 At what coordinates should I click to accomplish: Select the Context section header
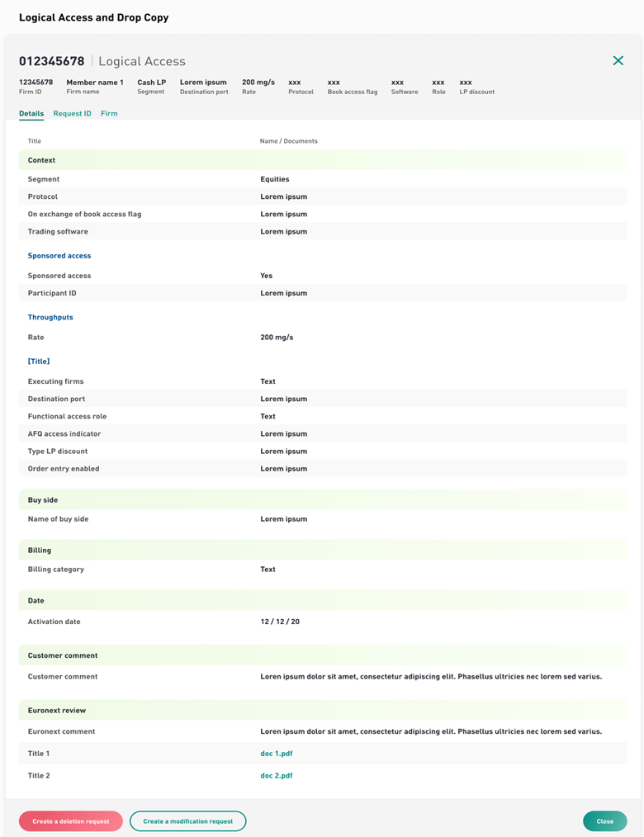point(323,160)
